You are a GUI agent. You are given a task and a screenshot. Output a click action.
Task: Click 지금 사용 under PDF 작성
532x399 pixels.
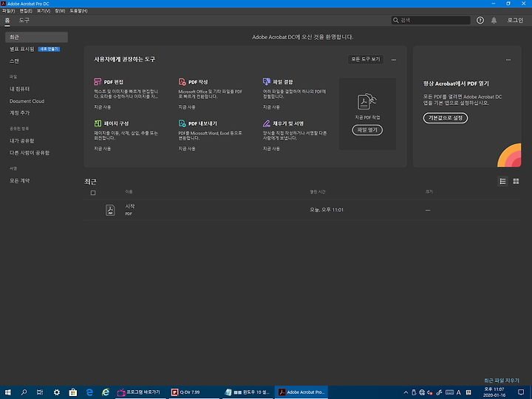[x=187, y=107]
